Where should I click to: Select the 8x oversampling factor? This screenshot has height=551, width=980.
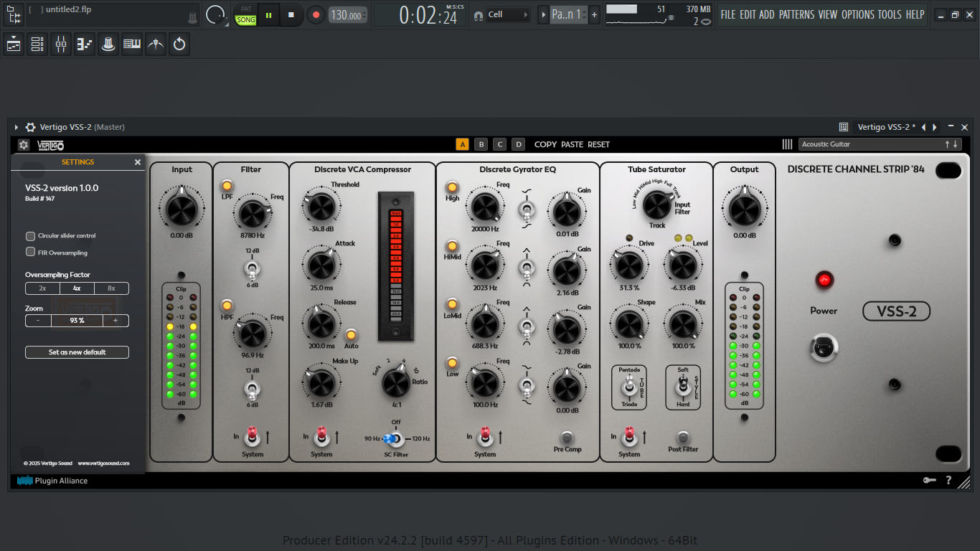tap(111, 288)
